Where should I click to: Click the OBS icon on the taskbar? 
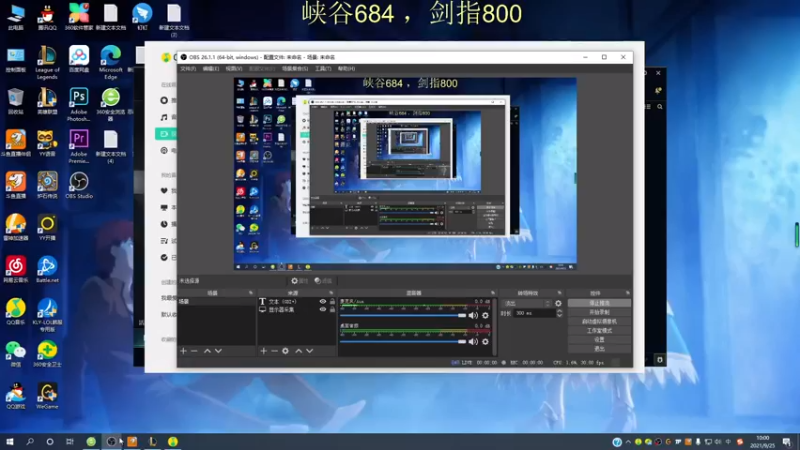pyautogui.click(x=111, y=441)
